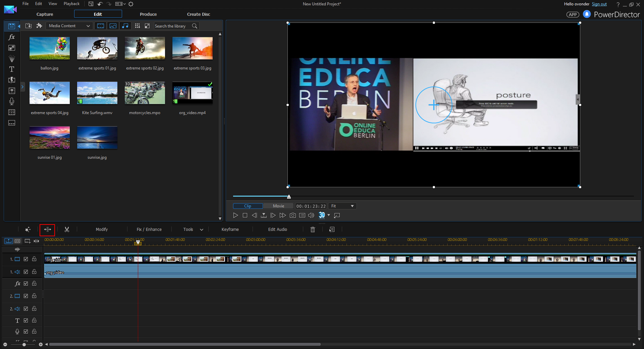The width and height of the screenshot is (644, 349).
Task: Click the Magic tools wand icon
Action: point(28,230)
